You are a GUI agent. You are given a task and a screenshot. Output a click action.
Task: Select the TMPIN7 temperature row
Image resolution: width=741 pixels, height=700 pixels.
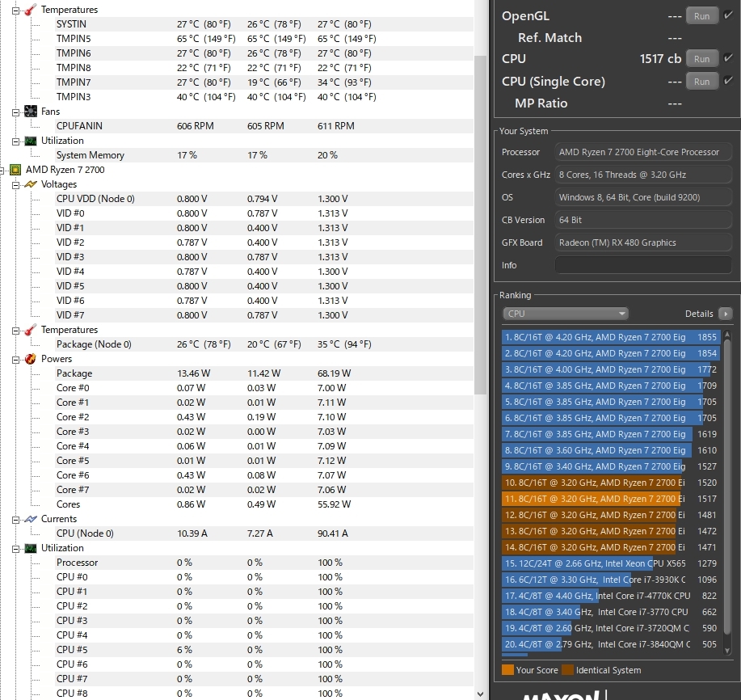pos(264,82)
